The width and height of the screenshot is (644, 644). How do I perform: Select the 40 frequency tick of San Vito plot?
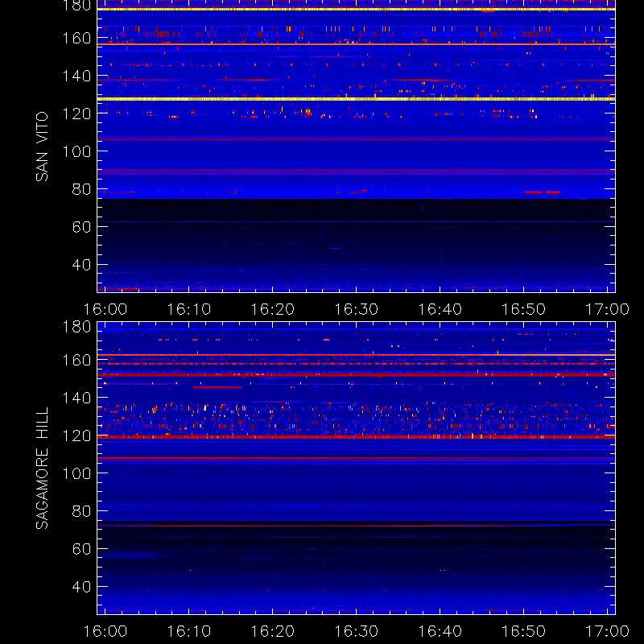(x=81, y=265)
